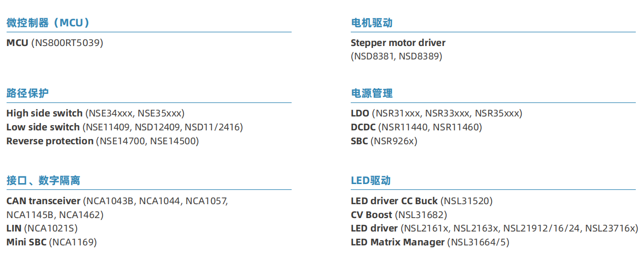Click the MCU (NS800RT5039) product entry
Viewport: 644px width, 266px height.
coord(55,43)
